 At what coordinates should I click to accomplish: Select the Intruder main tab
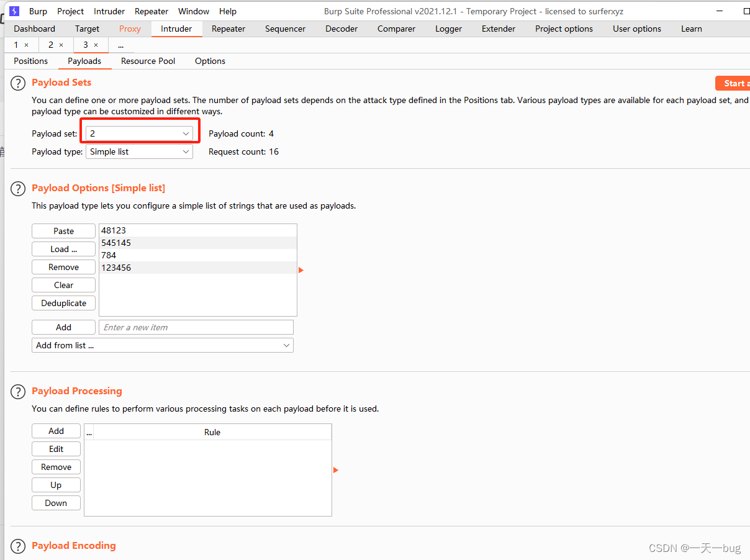pos(176,29)
